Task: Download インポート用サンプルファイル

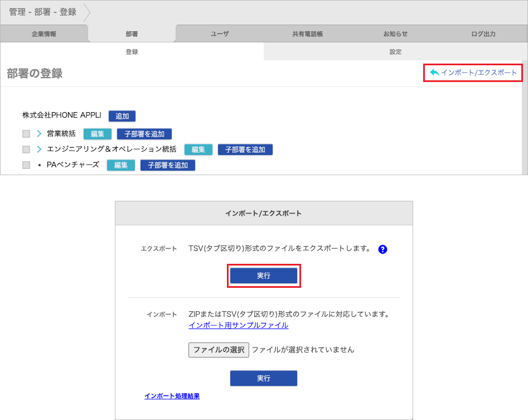Action: click(239, 325)
